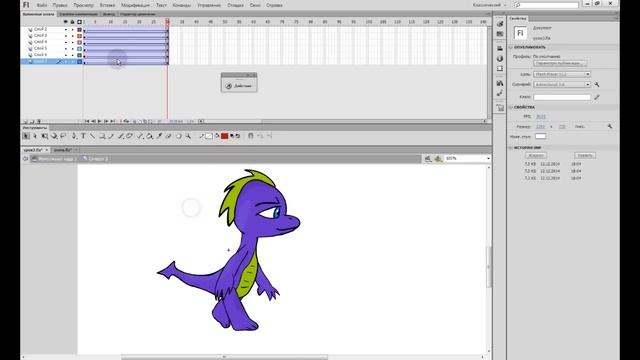The image size is (640, 360).
Task: Click the Параметры публикации button
Action: click(560, 63)
